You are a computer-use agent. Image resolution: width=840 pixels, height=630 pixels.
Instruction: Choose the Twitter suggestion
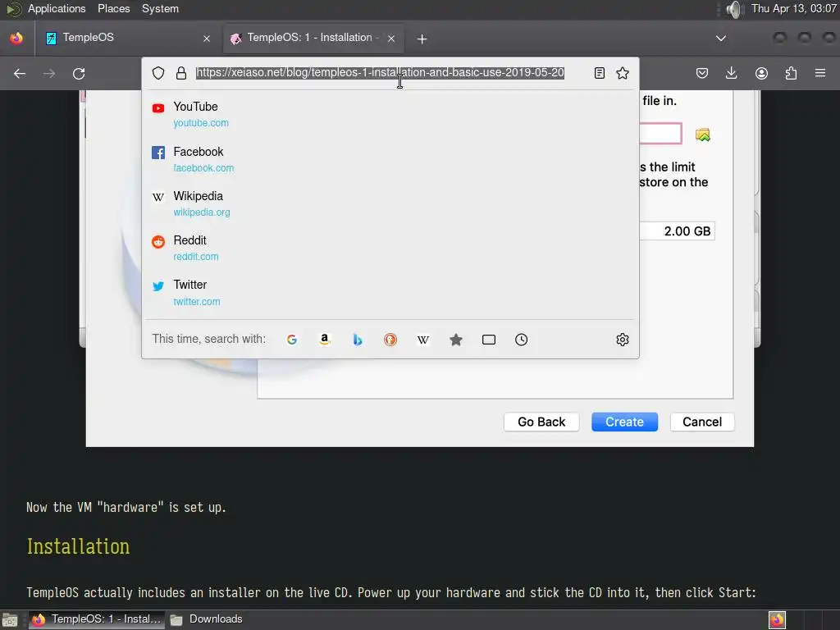point(390,293)
